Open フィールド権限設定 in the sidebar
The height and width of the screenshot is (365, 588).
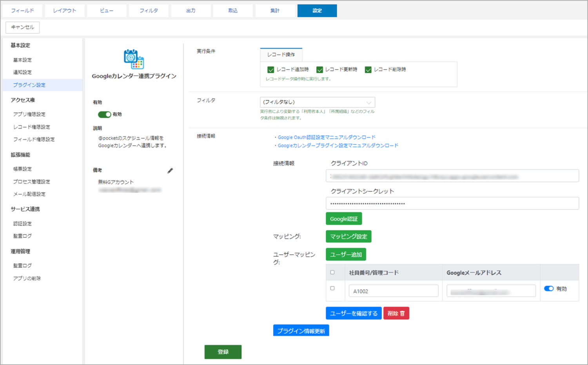click(x=34, y=139)
